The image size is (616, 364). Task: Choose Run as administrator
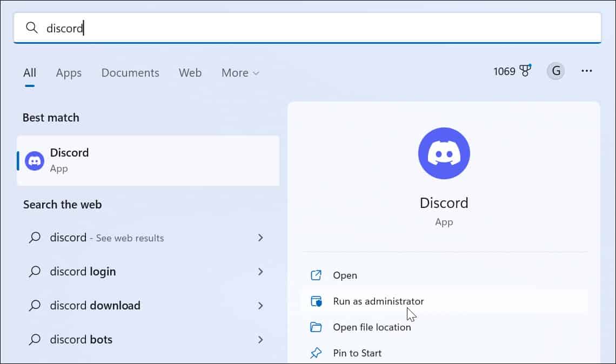pyautogui.click(x=445, y=301)
